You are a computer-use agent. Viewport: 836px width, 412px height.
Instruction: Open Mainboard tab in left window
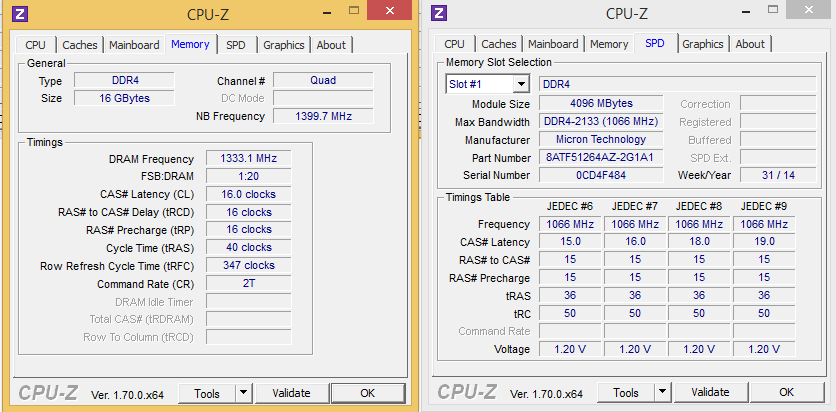click(134, 45)
